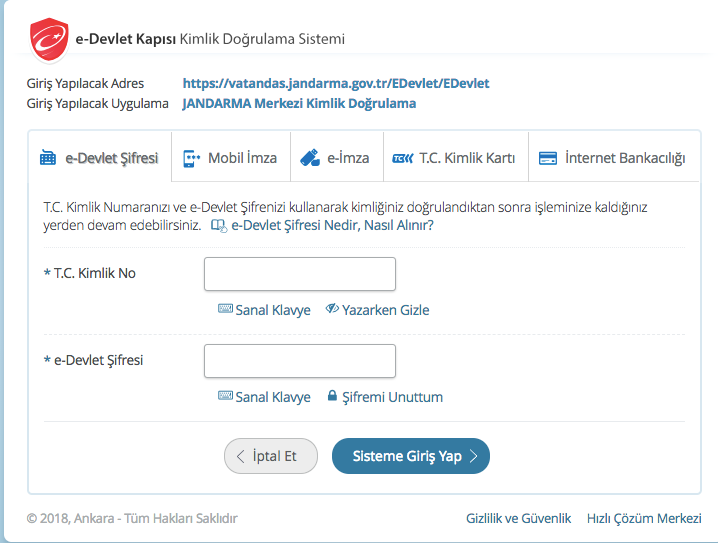Image resolution: width=718 pixels, height=543 pixels.
Task: Cancel login with İptal Et button
Action: point(270,455)
